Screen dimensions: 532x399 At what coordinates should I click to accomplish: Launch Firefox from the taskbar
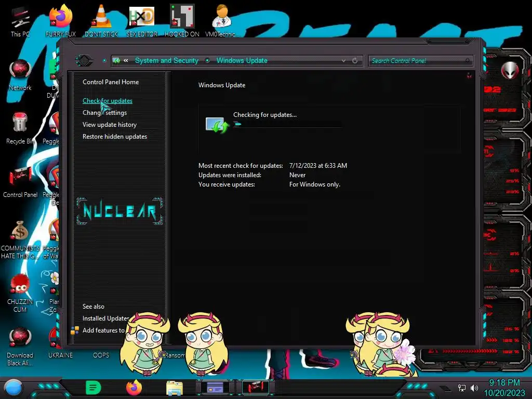tap(134, 388)
